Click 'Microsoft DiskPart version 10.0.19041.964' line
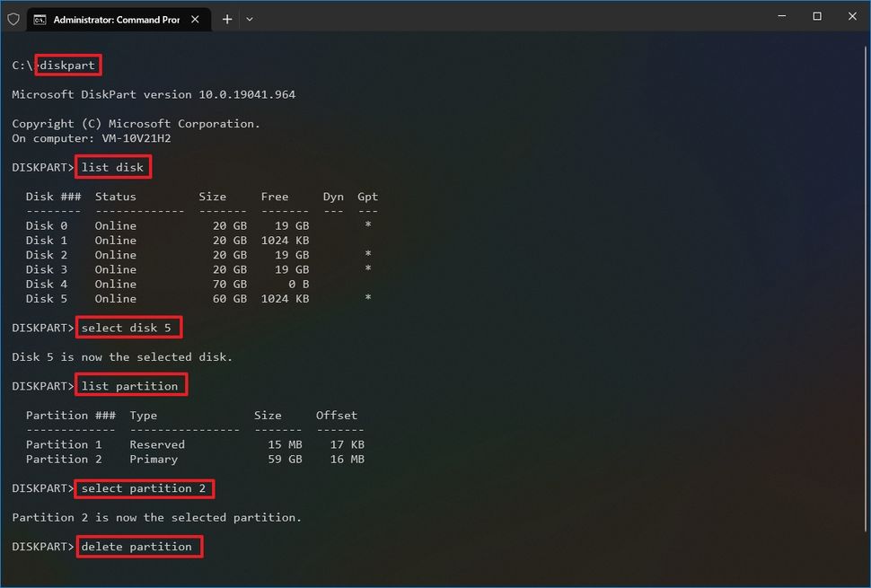The height and width of the screenshot is (588, 871). point(154,94)
